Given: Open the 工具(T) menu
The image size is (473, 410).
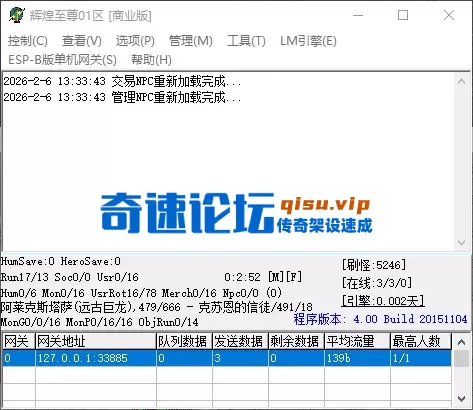Looking at the screenshot, I should tap(246, 41).
